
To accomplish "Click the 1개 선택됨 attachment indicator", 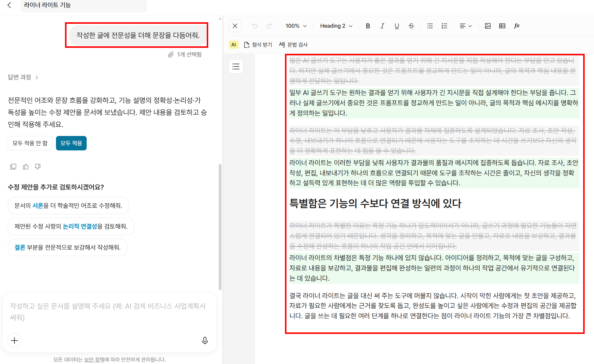I will [185, 54].
